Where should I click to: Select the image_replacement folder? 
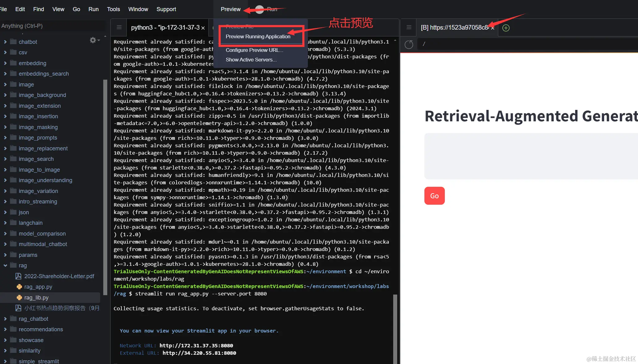point(43,149)
